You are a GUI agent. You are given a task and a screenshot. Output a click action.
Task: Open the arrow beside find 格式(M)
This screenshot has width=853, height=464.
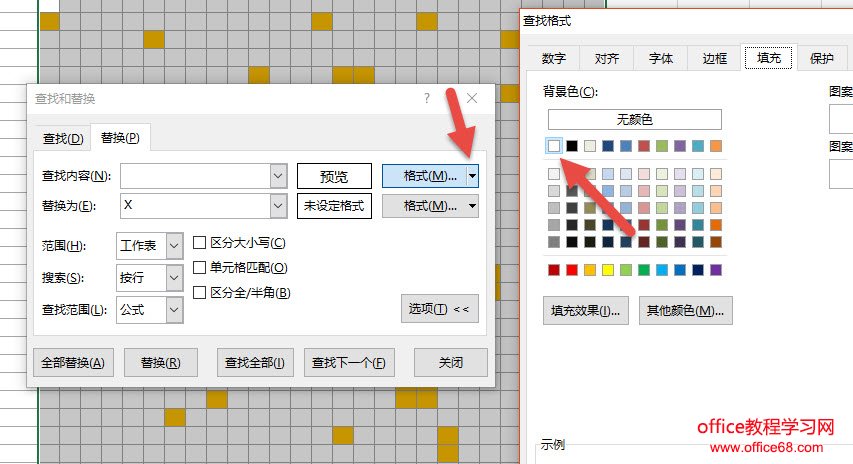pos(472,176)
